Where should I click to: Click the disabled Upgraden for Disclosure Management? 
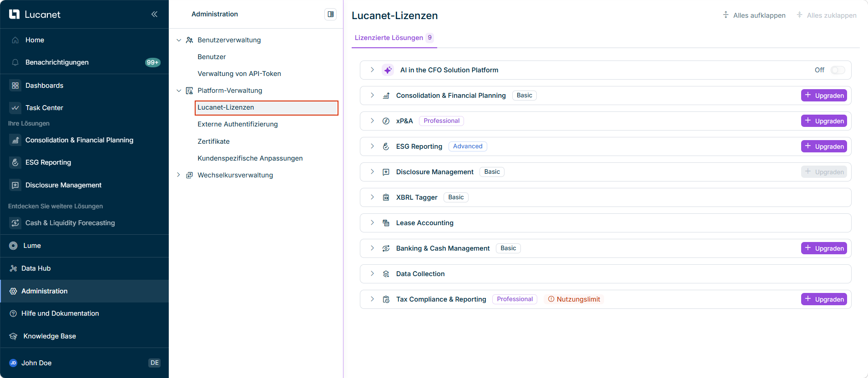(824, 172)
